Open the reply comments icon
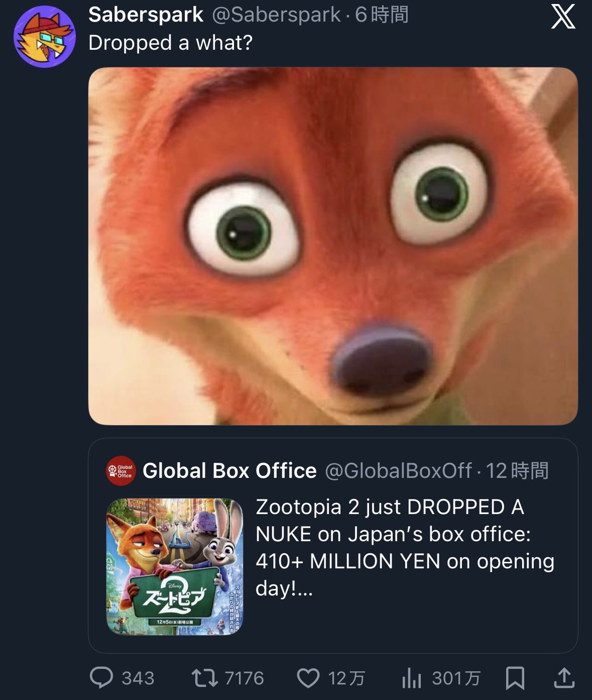 (x=101, y=677)
